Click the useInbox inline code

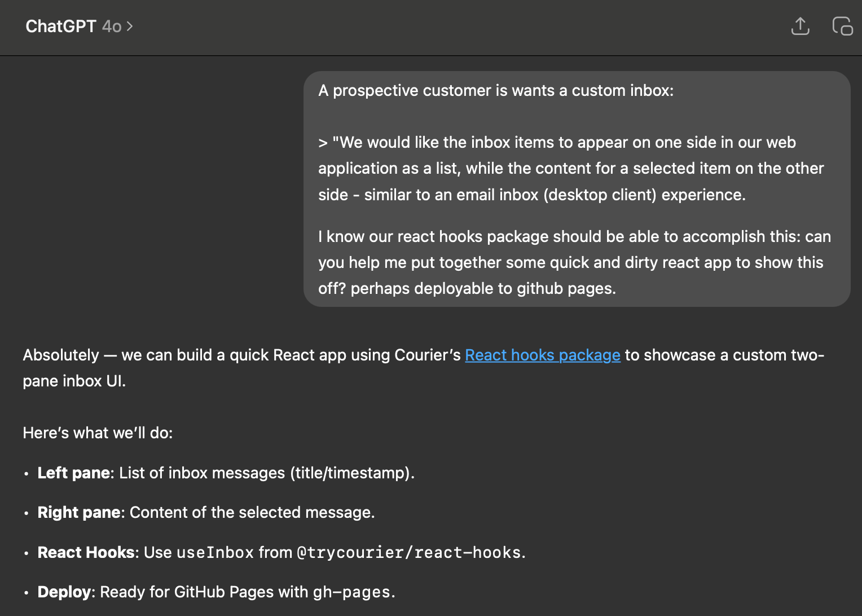(x=215, y=552)
